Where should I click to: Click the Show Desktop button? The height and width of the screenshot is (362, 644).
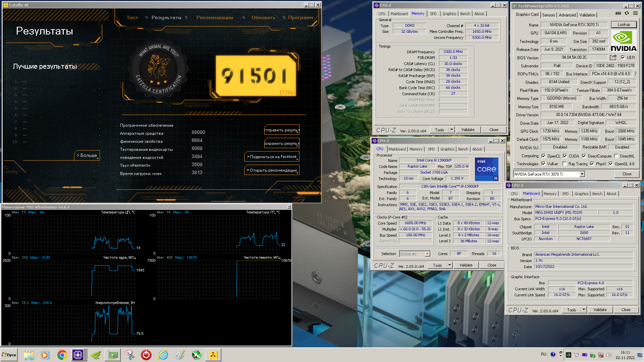click(641, 355)
